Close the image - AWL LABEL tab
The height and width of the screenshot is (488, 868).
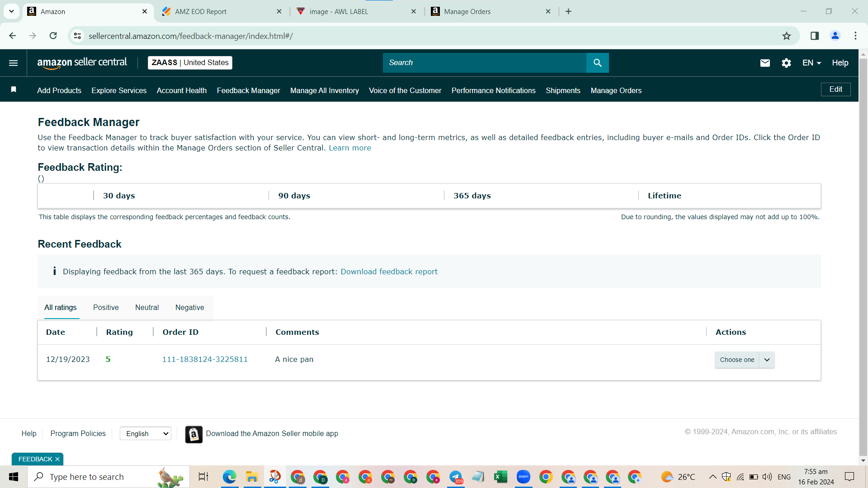[414, 11]
